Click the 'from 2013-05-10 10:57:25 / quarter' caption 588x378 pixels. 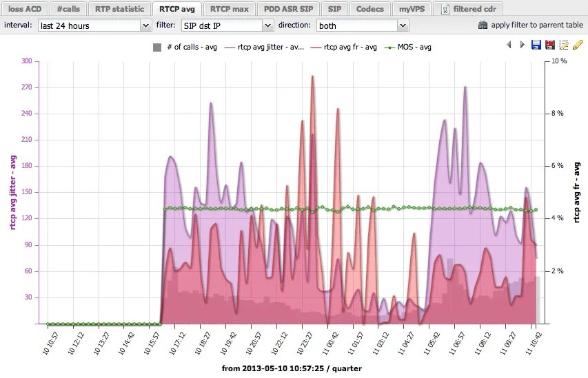point(292,368)
